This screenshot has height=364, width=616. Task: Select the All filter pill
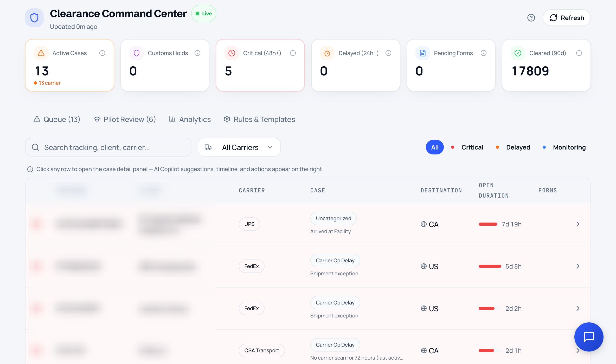click(x=435, y=147)
